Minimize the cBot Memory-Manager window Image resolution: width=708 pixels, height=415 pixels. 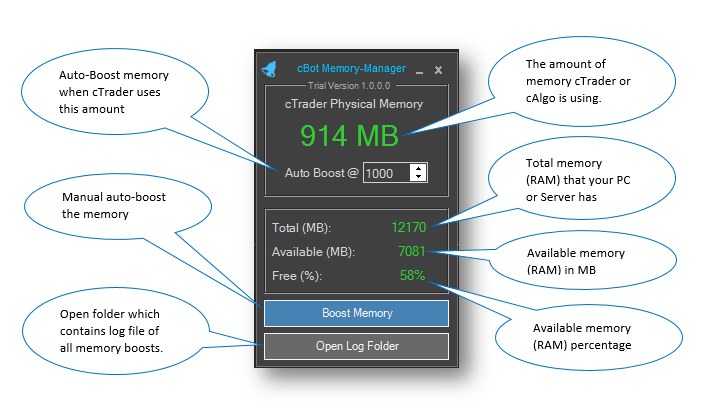(419, 72)
